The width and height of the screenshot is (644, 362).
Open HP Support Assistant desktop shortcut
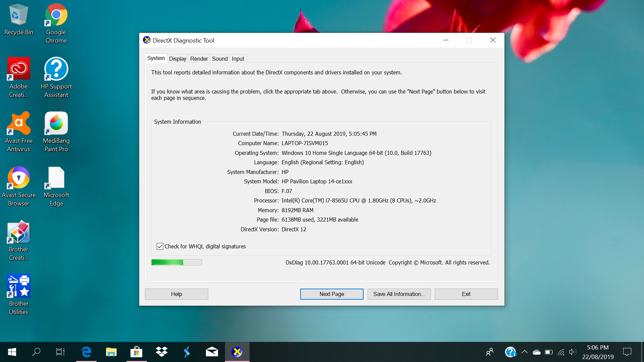(x=56, y=78)
